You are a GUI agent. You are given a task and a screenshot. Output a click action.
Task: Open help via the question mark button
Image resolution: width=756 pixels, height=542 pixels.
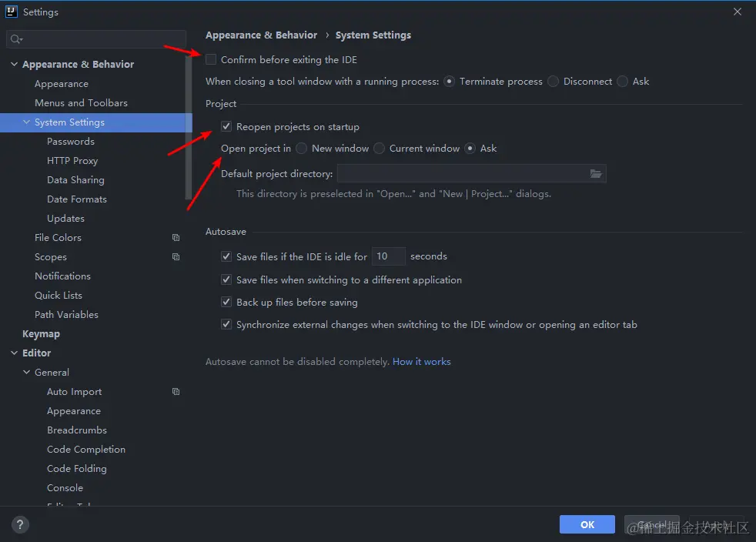20,524
